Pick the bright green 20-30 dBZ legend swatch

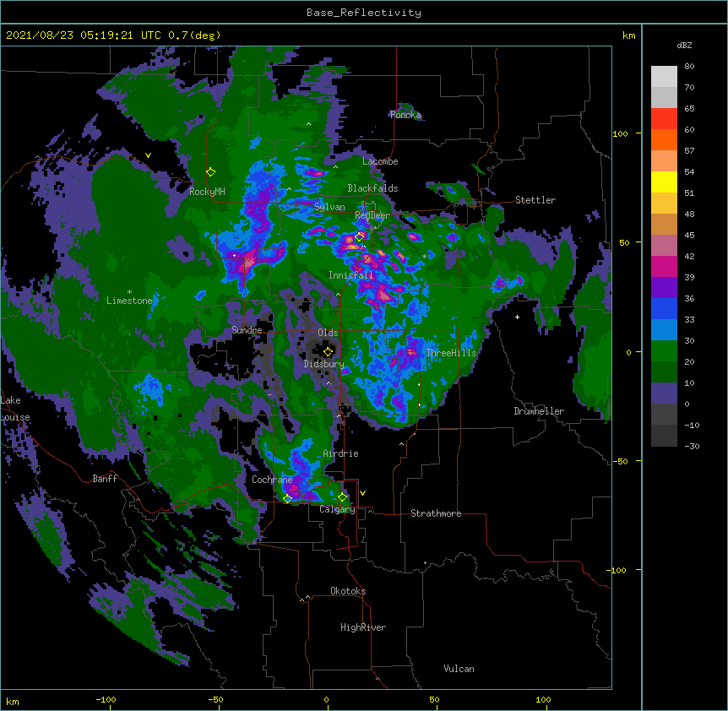tap(664, 351)
